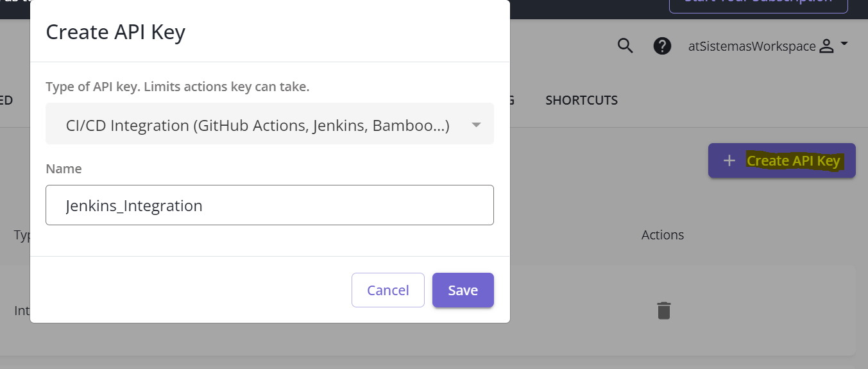Open the atSistemasWorkspace account menu

click(x=751, y=46)
